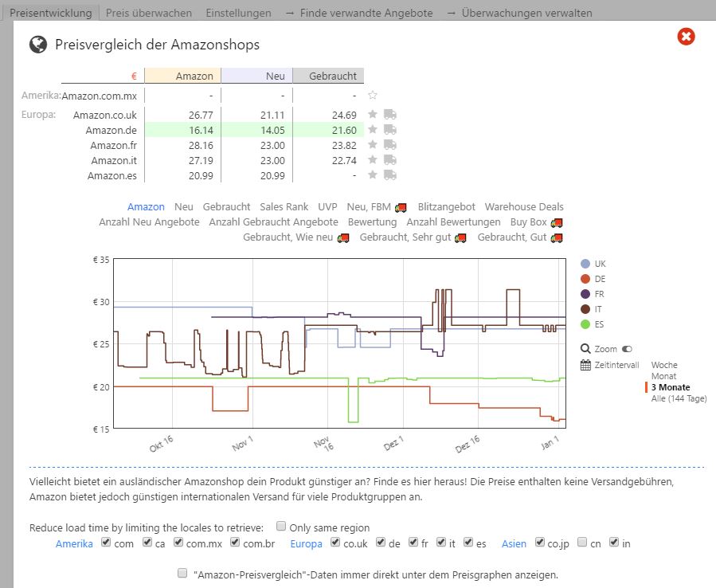Toggle the ES series in the legend
This screenshot has width=716, height=588.
[585, 324]
